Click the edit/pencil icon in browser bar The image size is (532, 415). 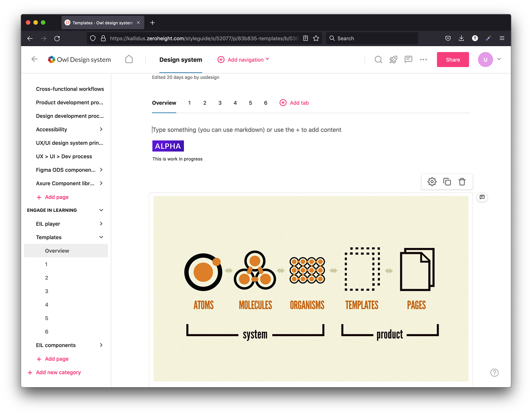[x=488, y=38]
